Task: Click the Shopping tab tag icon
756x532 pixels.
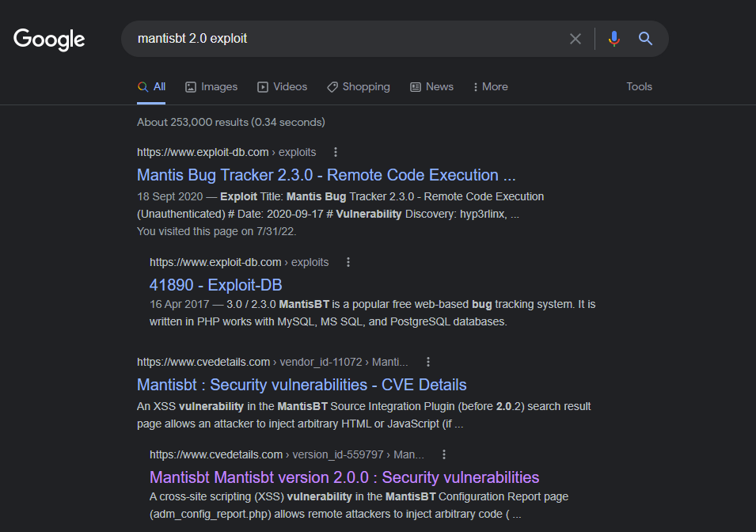Action: tap(332, 87)
